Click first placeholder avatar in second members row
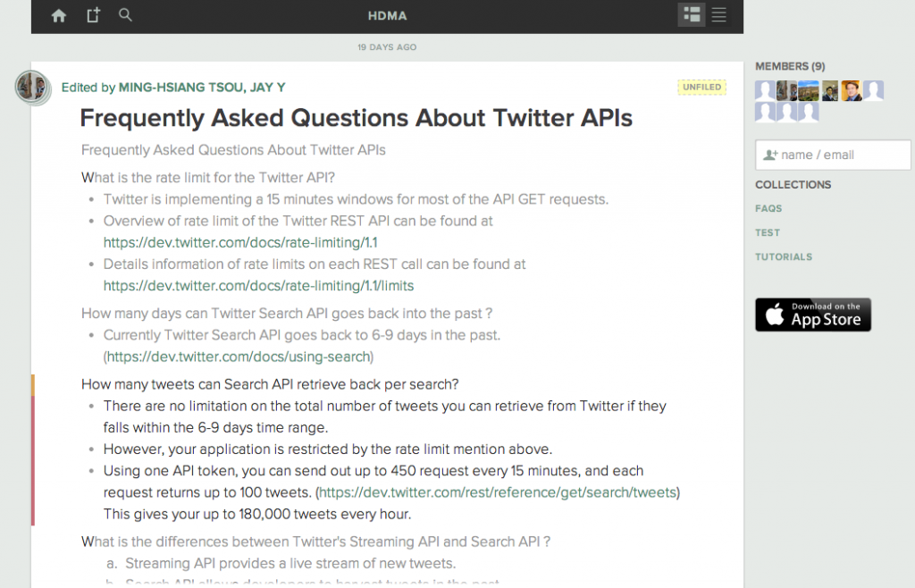Screen dimensions: 915x588 [765, 112]
